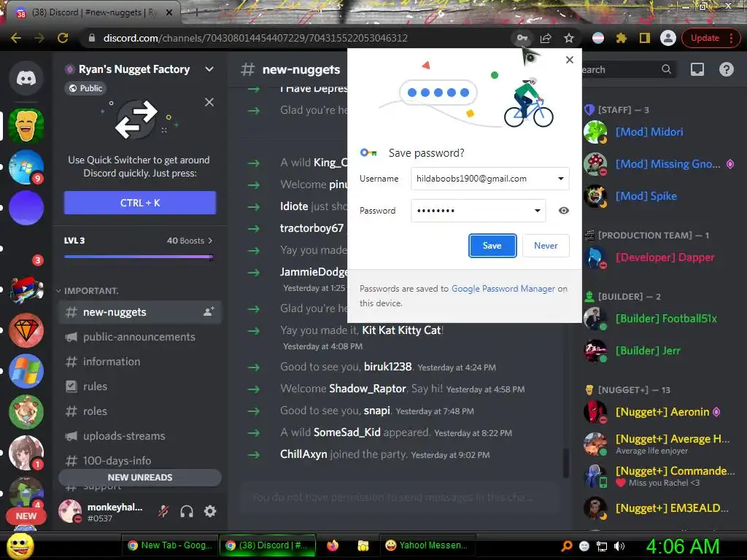Open the rules channel
The image size is (747, 560).
coord(140,386)
